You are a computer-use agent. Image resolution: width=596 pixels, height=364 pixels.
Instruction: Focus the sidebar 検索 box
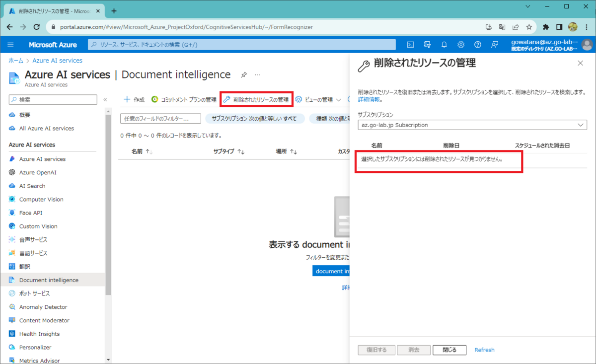click(53, 100)
